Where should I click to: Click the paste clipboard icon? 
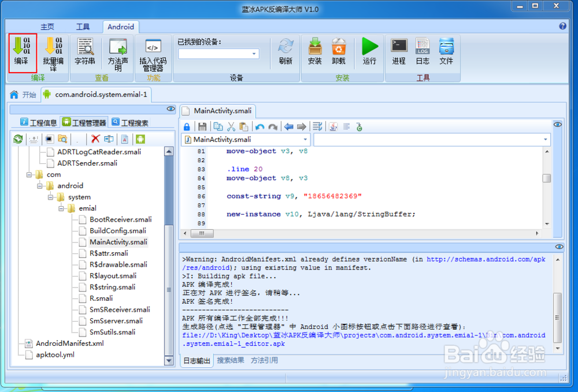(x=244, y=127)
